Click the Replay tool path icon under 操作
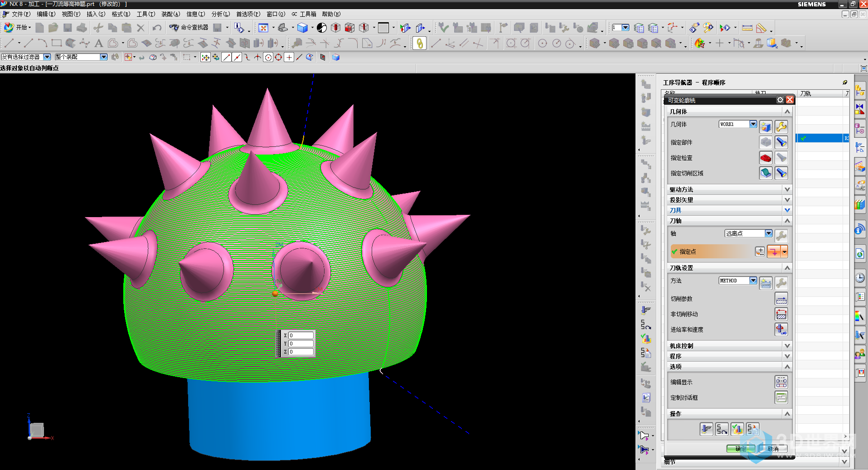Viewport: 868px width, 470px height. coord(722,429)
